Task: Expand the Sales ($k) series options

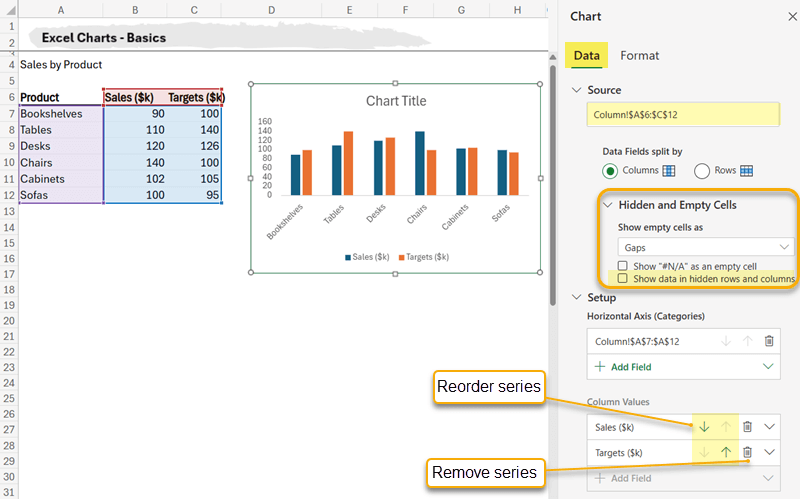Action: [769, 427]
